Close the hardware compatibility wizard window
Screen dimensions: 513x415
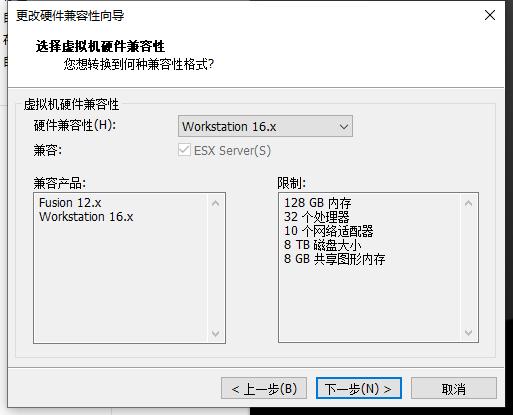click(490, 15)
